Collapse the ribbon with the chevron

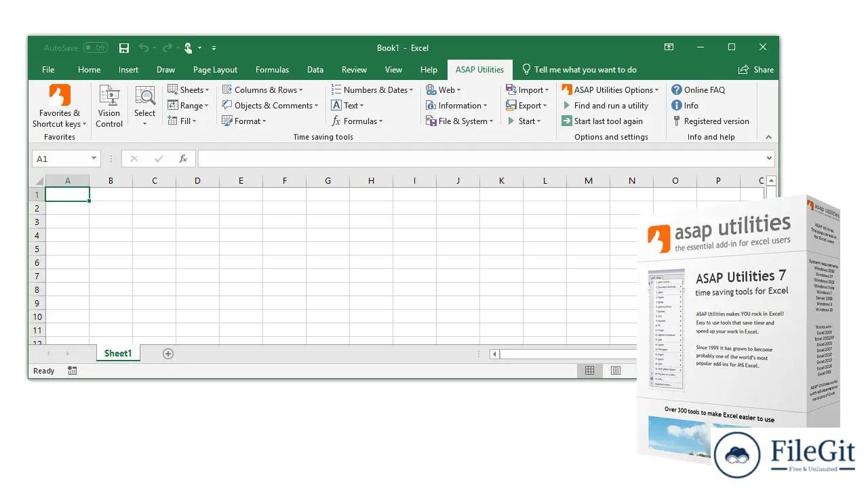(x=768, y=137)
